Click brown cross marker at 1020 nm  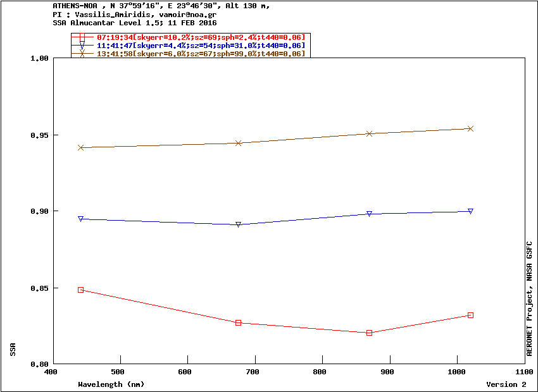point(470,128)
